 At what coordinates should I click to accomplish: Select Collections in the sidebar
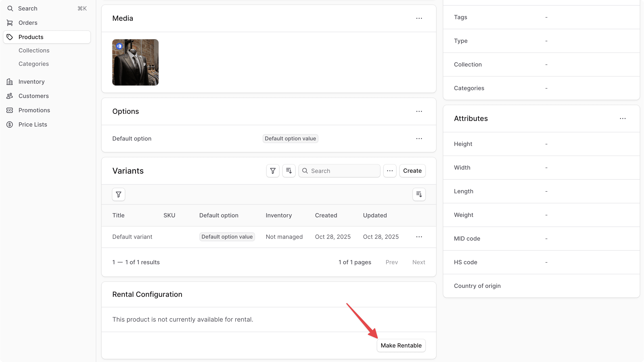click(x=34, y=50)
